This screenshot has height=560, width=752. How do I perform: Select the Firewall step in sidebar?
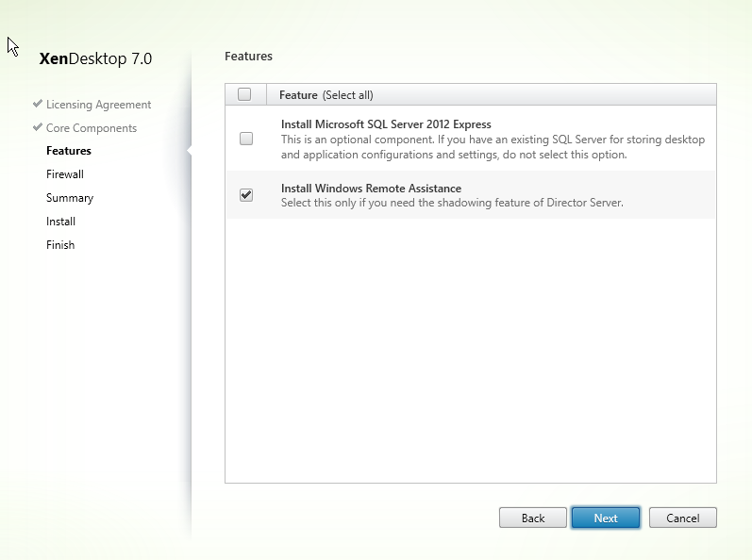(x=65, y=174)
